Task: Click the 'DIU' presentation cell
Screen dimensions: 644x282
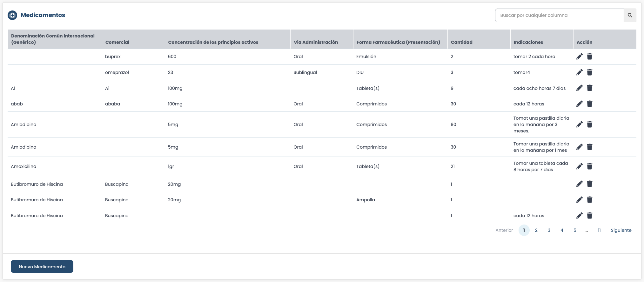Action: click(360, 72)
